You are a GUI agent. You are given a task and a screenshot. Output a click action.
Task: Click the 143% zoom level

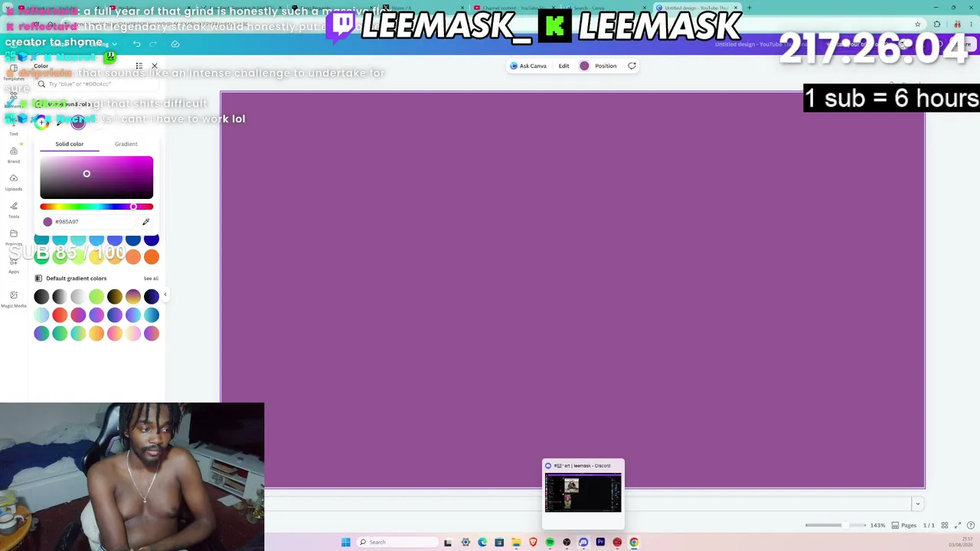[x=877, y=526]
